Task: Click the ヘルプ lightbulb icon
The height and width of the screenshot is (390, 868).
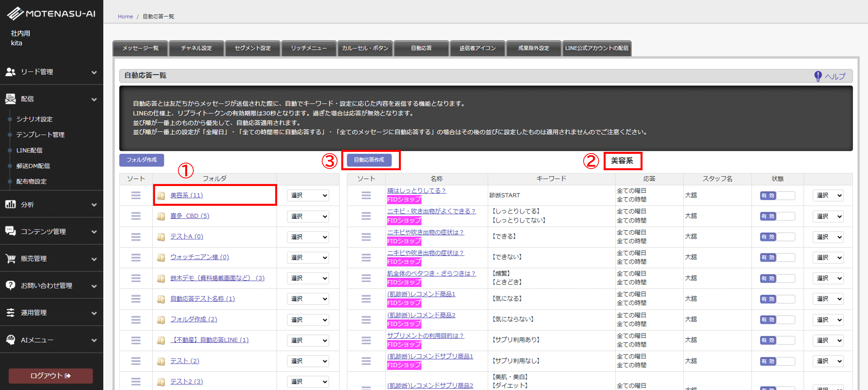Action: pos(818,76)
